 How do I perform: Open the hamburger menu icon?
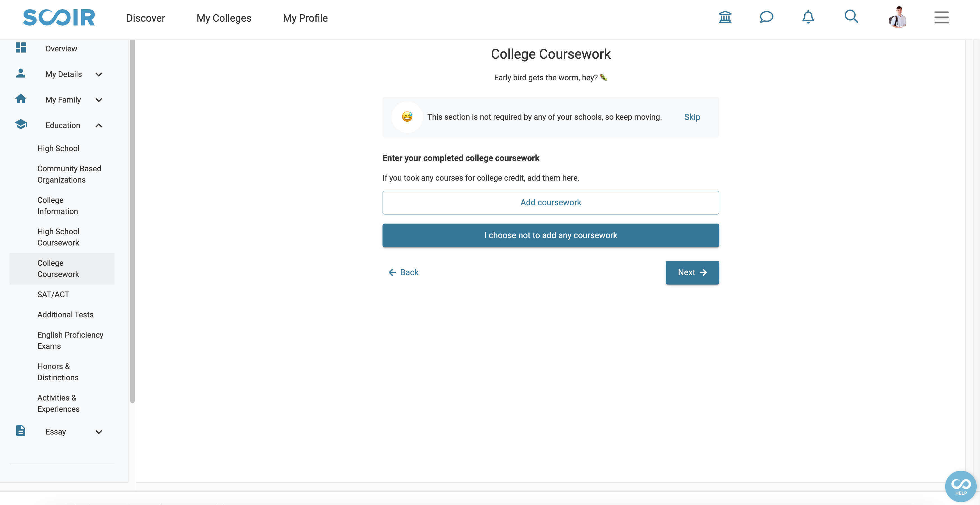(941, 17)
